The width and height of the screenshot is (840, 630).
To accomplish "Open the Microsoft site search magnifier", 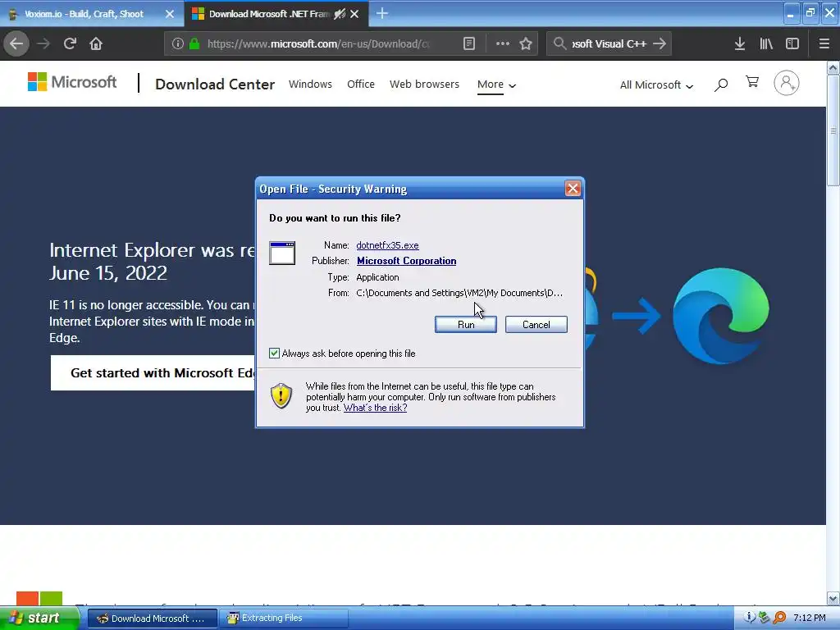I will (x=721, y=84).
